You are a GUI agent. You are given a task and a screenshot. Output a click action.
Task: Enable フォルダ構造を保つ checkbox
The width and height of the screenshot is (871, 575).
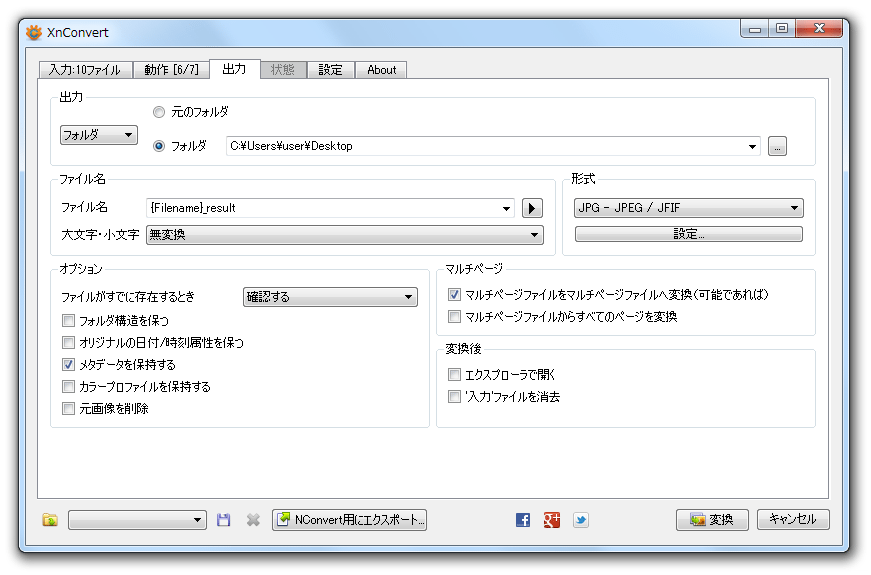(68, 321)
